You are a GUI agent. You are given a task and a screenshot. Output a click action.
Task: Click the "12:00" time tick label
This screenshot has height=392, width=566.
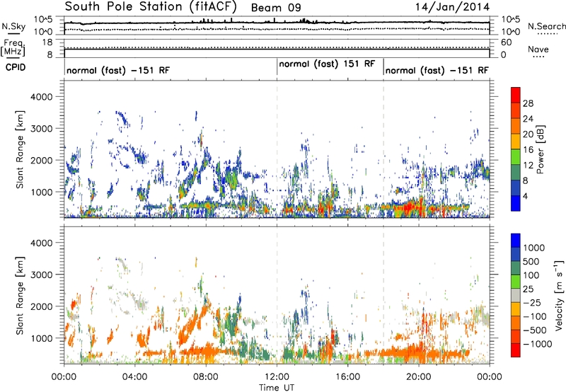(x=277, y=377)
